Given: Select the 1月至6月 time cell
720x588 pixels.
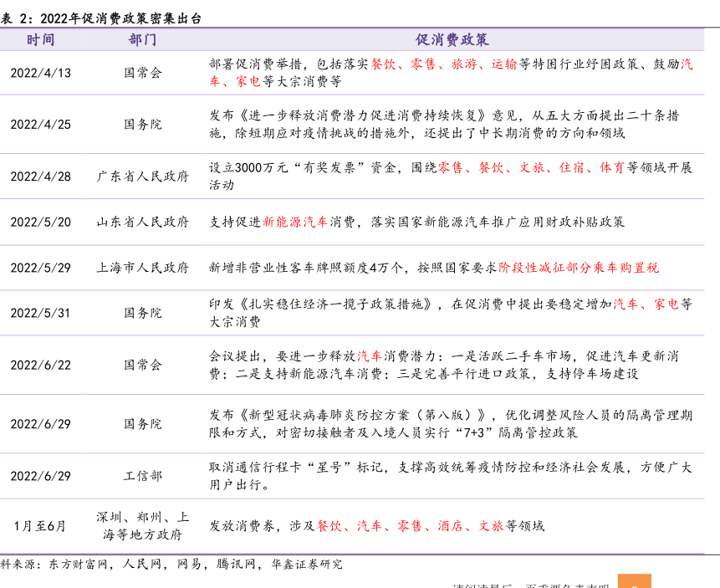Looking at the screenshot, I should pyautogui.click(x=40, y=526).
